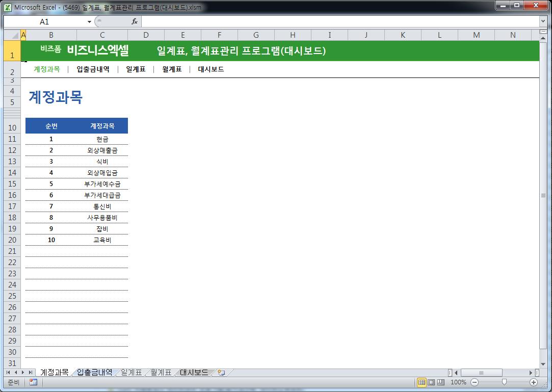Screen dimensions: 552x392
Task: Select the 계정과목 sheet tab
Action: pos(54,372)
